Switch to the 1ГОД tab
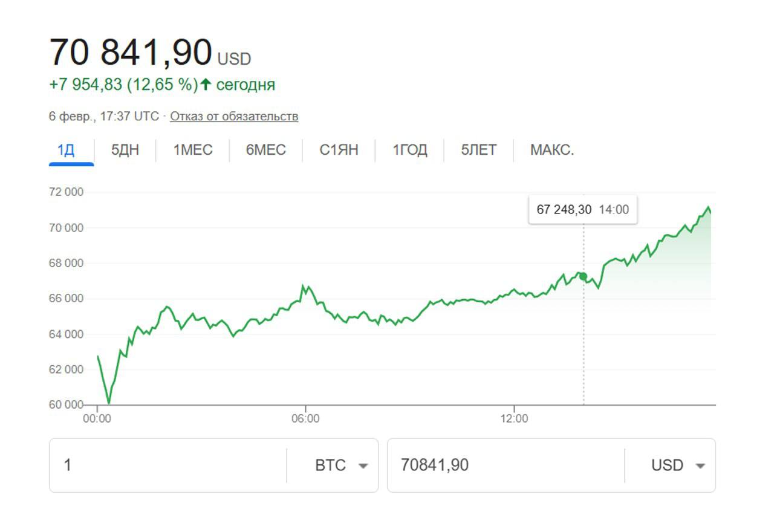 point(410,150)
